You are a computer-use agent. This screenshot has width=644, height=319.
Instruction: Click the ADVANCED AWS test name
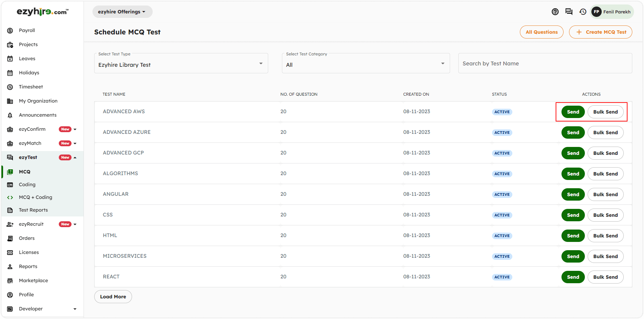click(x=124, y=111)
